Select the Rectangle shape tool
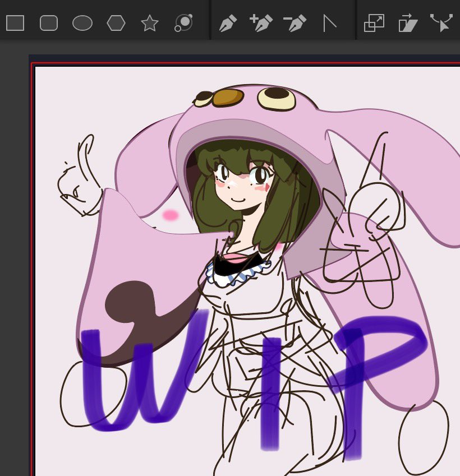 point(15,23)
